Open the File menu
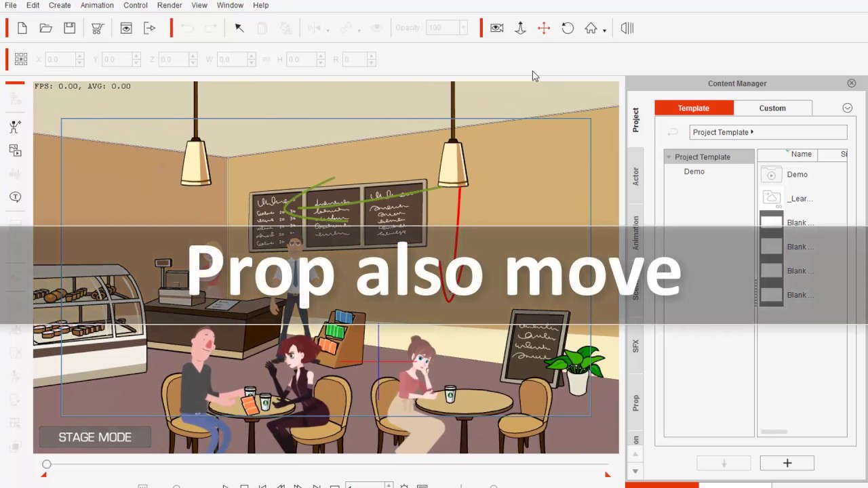 (x=11, y=5)
